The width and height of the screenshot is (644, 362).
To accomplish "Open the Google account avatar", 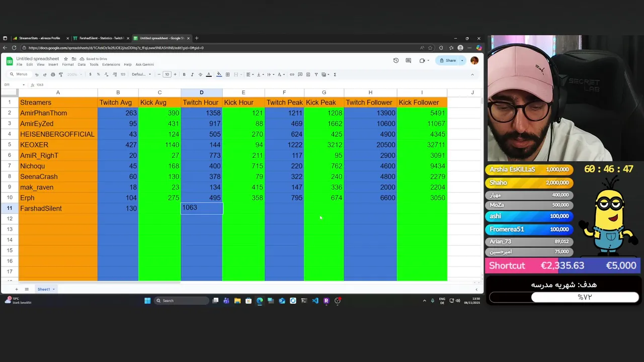I will click(474, 60).
